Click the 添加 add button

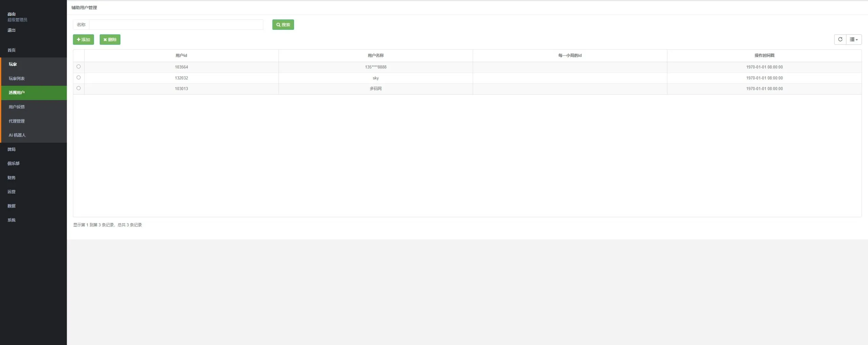pyautogui.click(x=83, y=39)
